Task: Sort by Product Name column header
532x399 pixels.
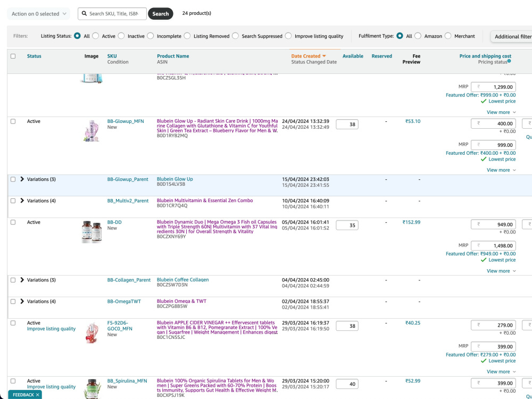Action: (173, 56)
